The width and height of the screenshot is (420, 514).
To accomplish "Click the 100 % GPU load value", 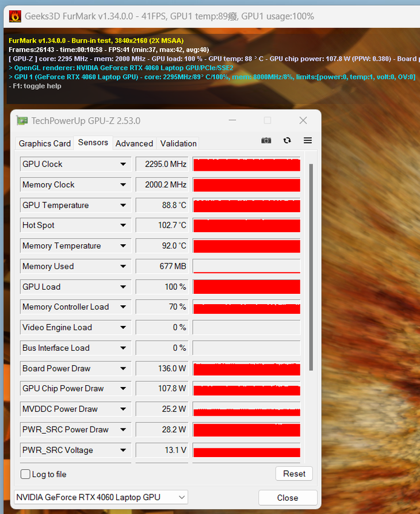I will [162, 287].
